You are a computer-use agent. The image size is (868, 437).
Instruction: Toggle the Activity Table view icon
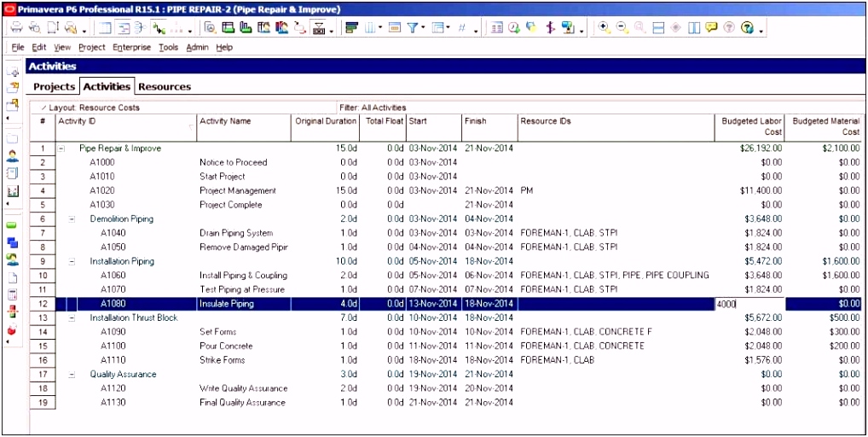(x=106, y=27)
